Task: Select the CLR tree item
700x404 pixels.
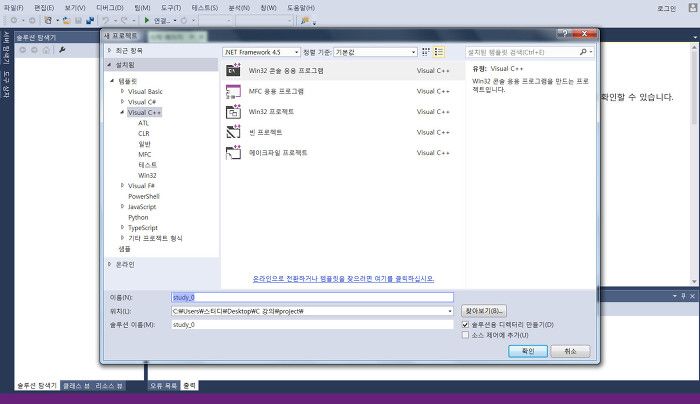Action: pyautogui.click(x=144, y=133)
